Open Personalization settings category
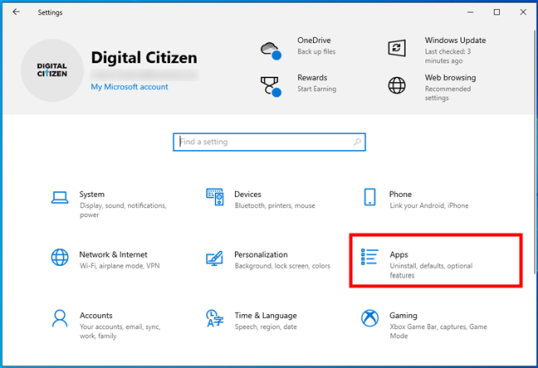The height and width of the screenshot is (368, 538). tap(282, 260)
